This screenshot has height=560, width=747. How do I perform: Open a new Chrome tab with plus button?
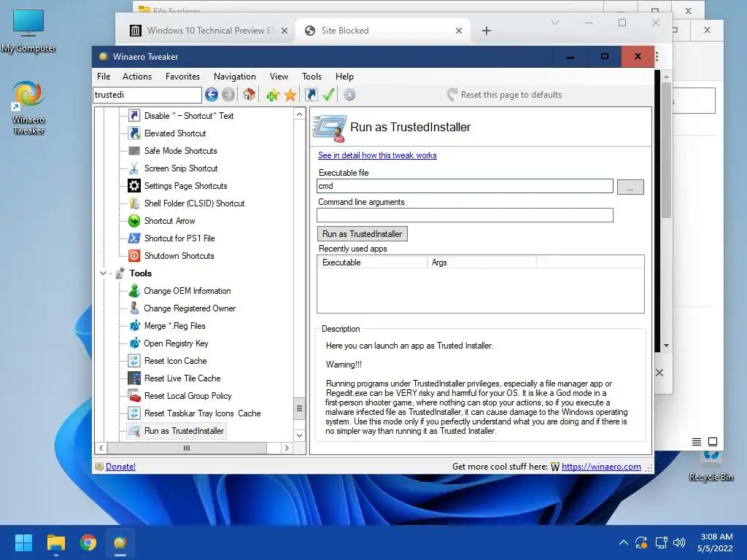click(487, 31)
